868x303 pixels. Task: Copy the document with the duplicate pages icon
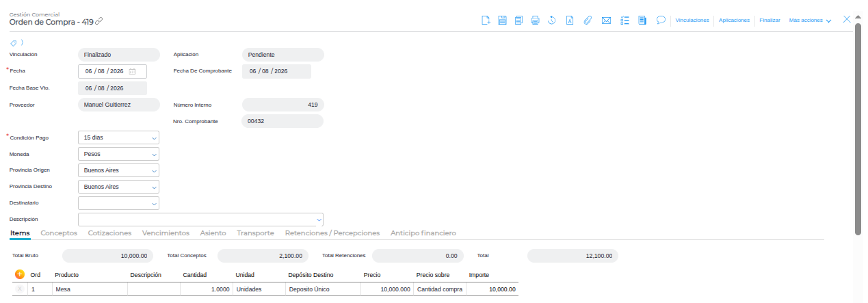(518, 21)
